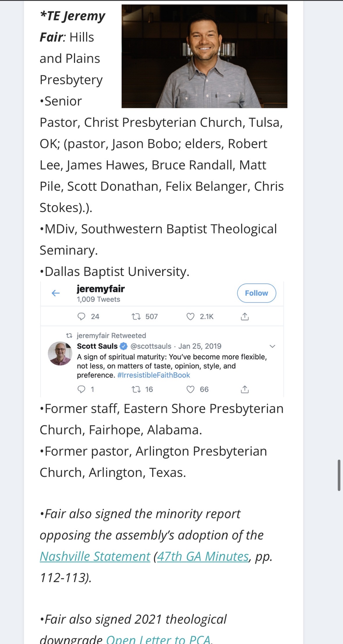
Task: Open the Nashville Statement link
Action: pos(95,556)
